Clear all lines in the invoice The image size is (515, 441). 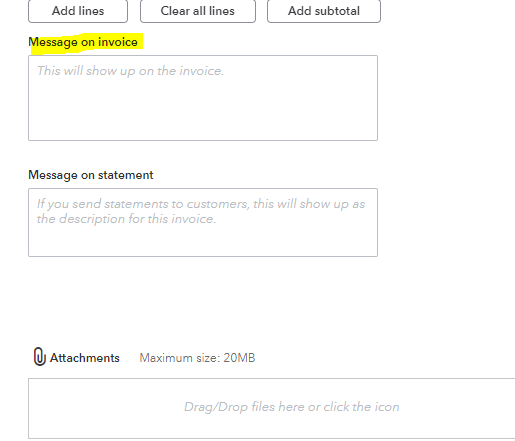[x=198, y=11]
